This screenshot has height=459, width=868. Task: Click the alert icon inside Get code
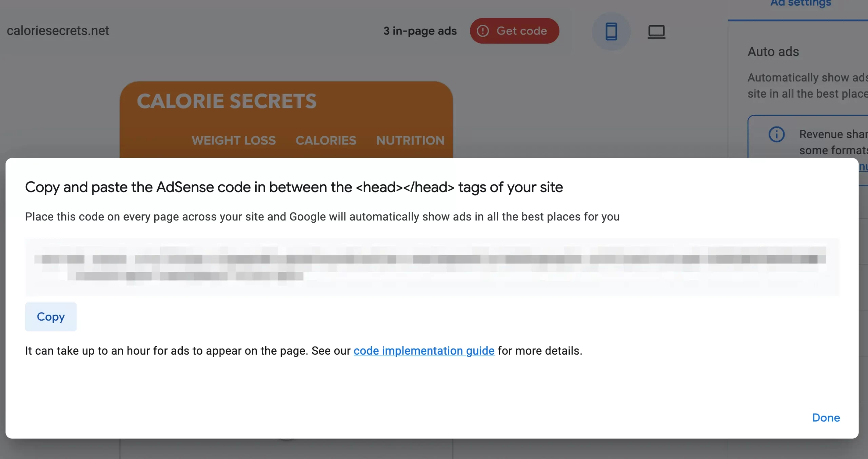482,31
